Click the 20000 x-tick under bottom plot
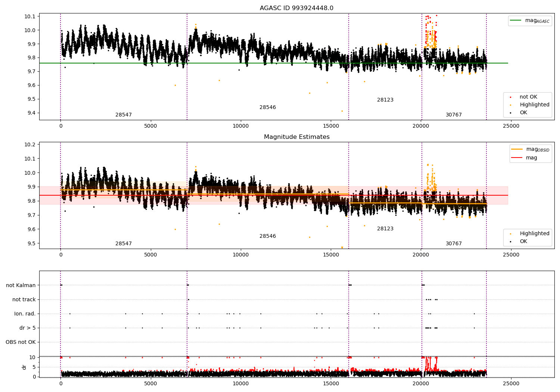 [421, 384]
